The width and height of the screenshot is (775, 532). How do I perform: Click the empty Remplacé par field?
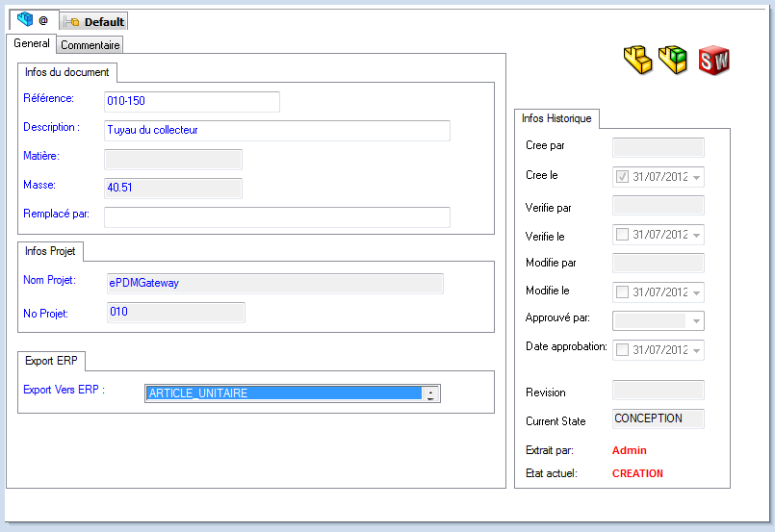(276, 217)
